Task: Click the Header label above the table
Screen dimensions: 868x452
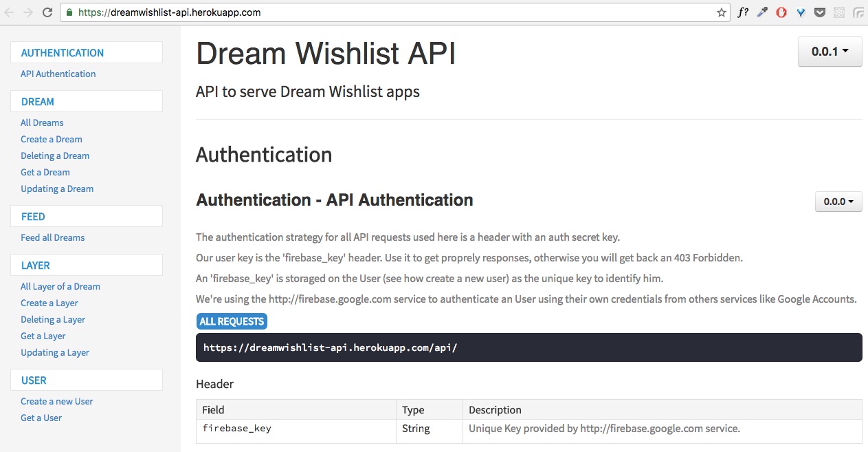Action: click(215, 384)
